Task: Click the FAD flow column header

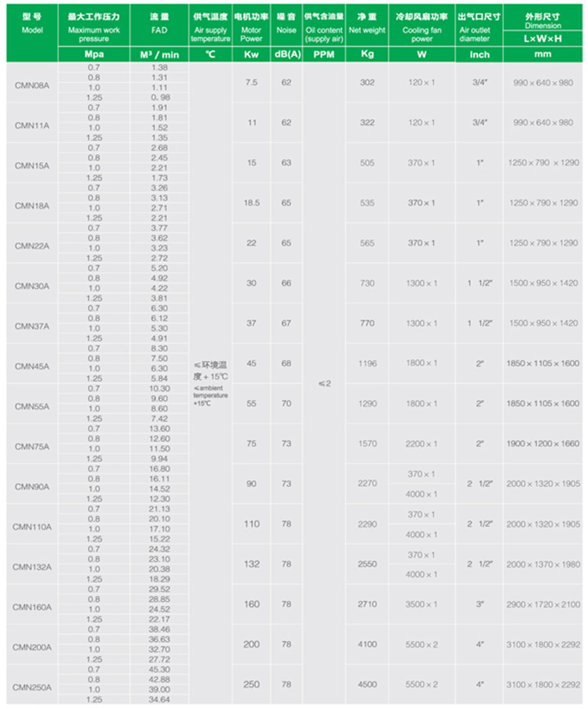Action: (158, 24)
